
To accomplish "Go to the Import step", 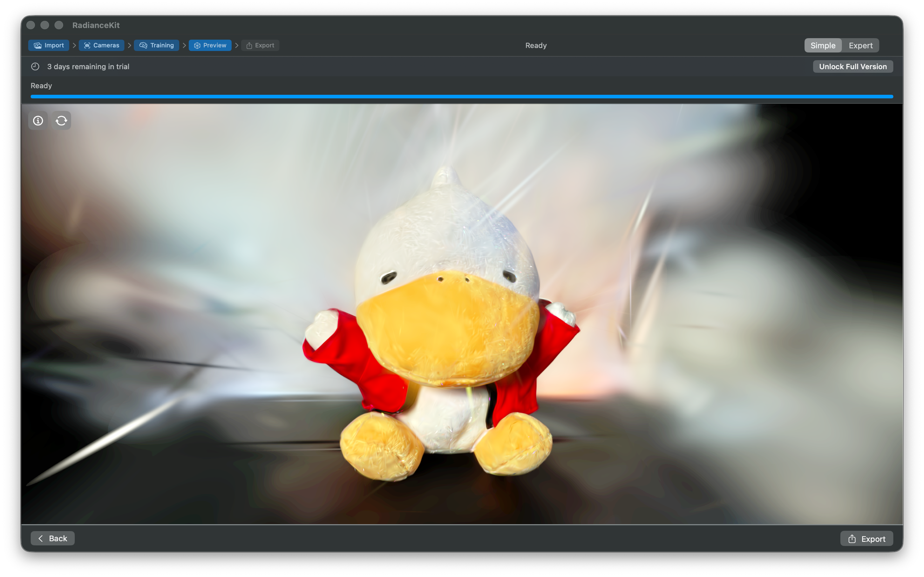I will [48, 45].
